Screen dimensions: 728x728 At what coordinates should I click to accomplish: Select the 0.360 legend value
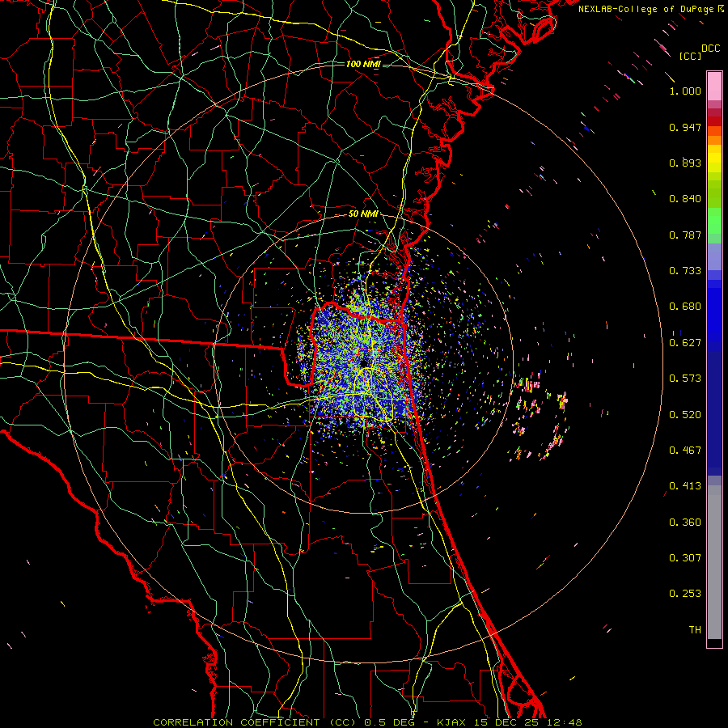(x=685, y=523)
